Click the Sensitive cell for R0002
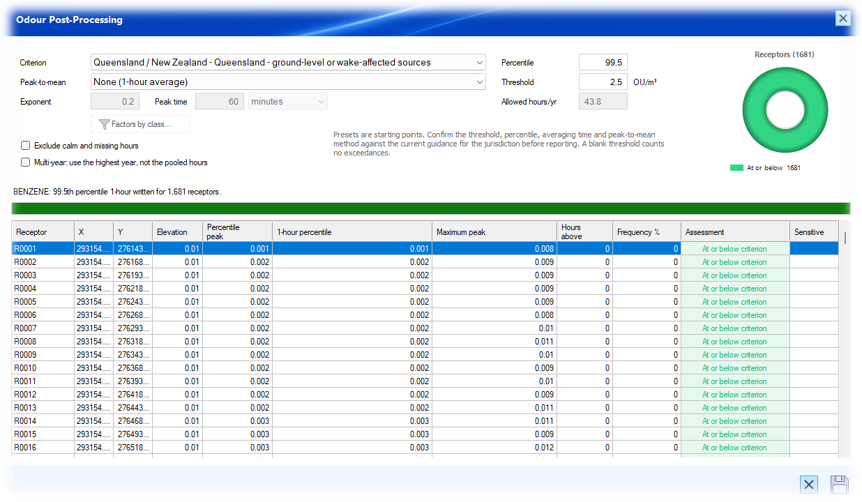Image resolution: width=862 pixels, height=502 pixels. coord(814,262)
